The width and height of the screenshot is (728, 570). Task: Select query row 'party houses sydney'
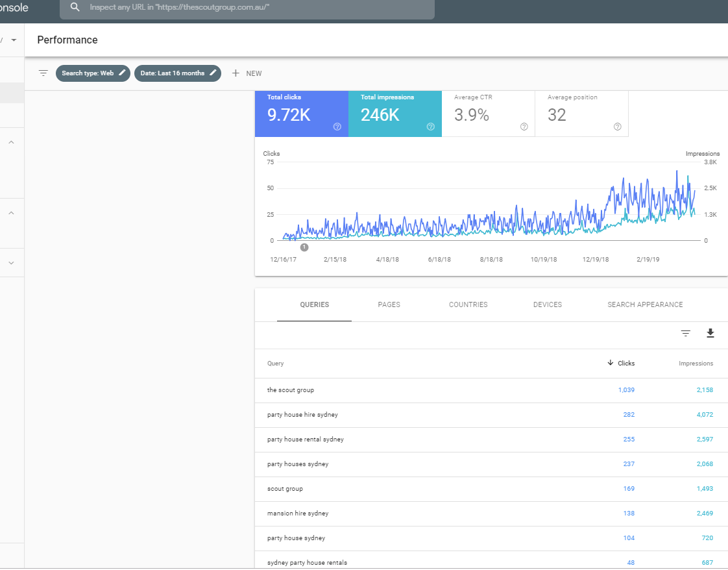491,464
